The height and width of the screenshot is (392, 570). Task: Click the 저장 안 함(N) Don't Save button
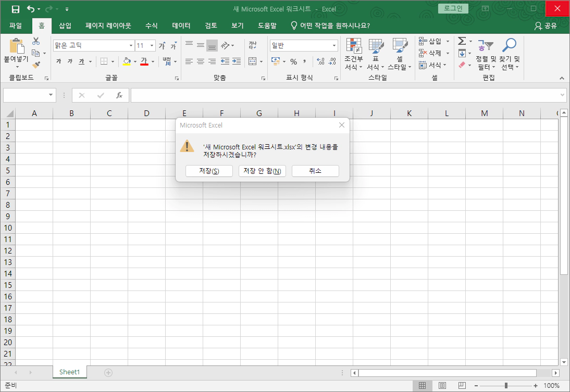pos(262,171)
